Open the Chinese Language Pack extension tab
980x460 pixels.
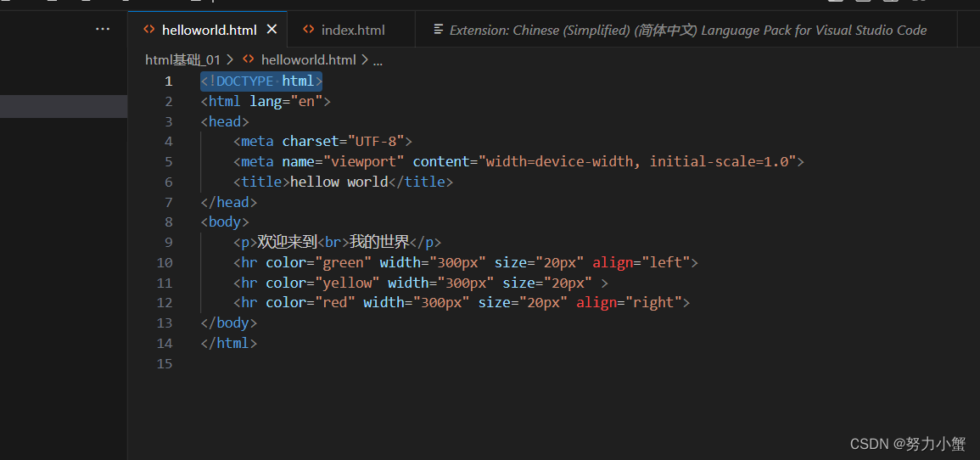[687, 30]
